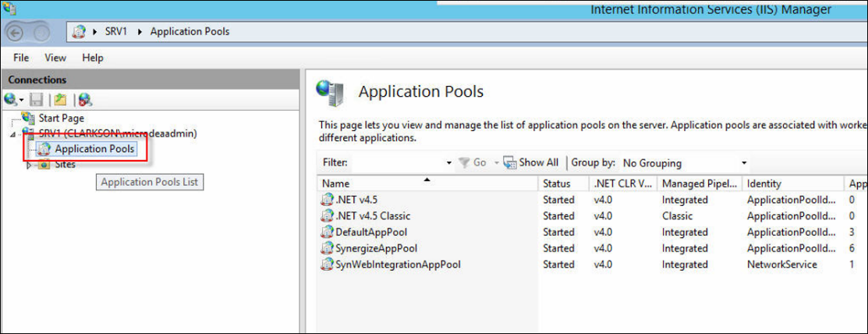Select the .NET v4.5 pool name
The width and height of the screenshot is (868, 334).
click(356, 200)
